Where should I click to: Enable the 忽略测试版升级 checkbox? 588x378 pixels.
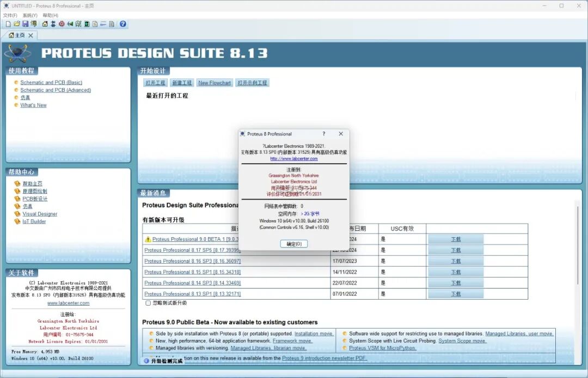coord(148,302)
